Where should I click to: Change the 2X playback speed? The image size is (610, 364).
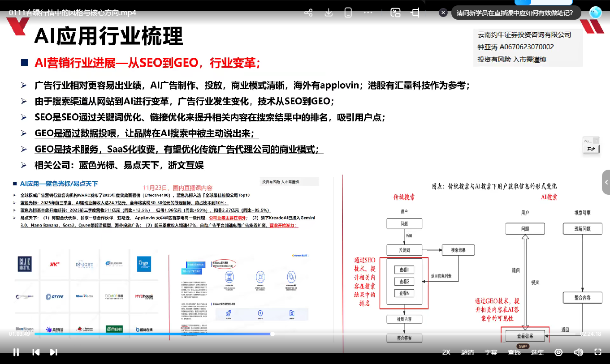pyautogui.click(x=446, y=352)
